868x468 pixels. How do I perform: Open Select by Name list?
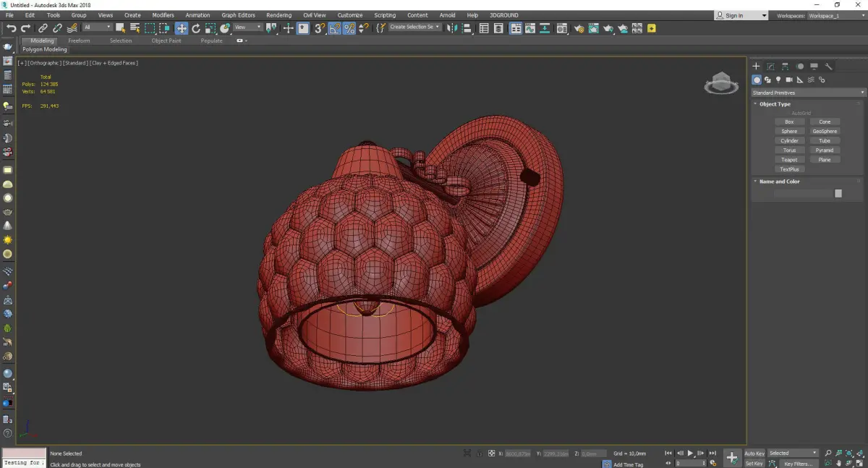pyautogui.click(x=135, y=28)
